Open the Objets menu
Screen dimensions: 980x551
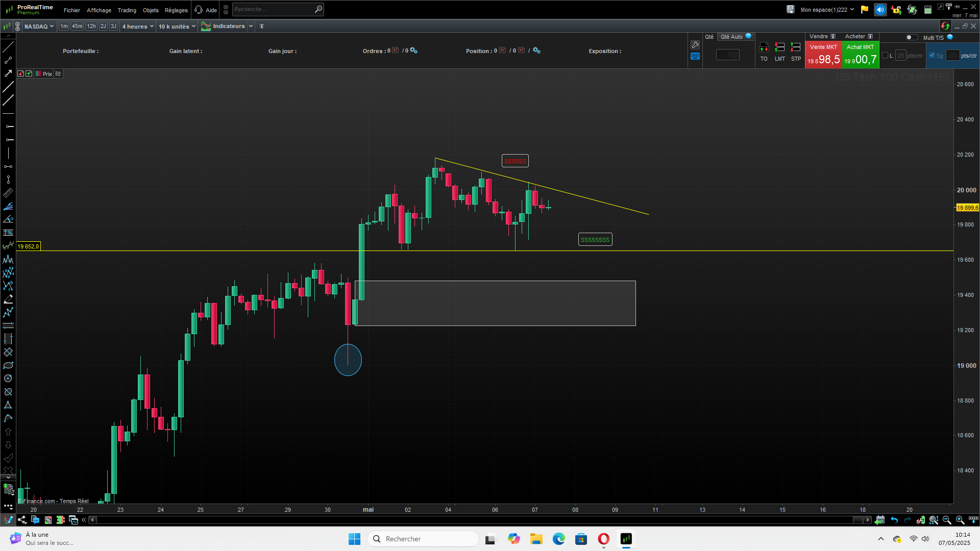(151, 10)
